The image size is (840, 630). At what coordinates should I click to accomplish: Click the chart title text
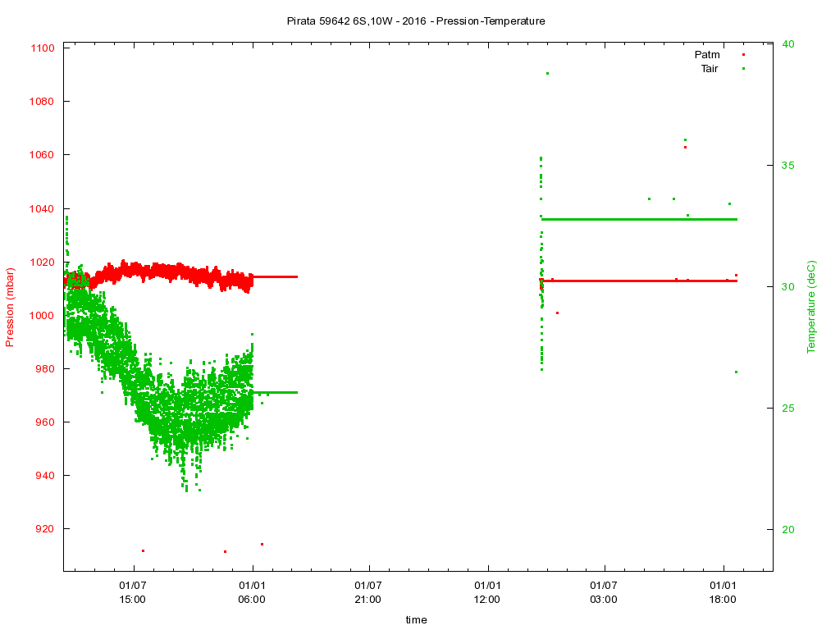coord(416,21)
